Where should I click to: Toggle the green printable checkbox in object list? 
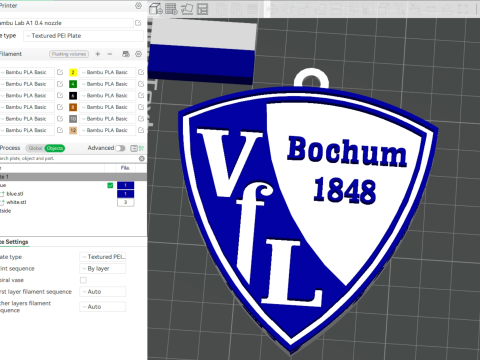point(110,186)
